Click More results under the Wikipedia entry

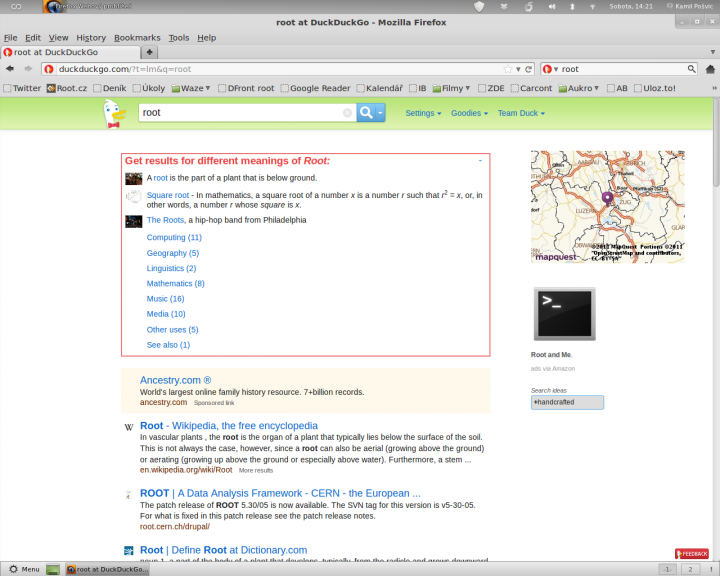[256, 470]
